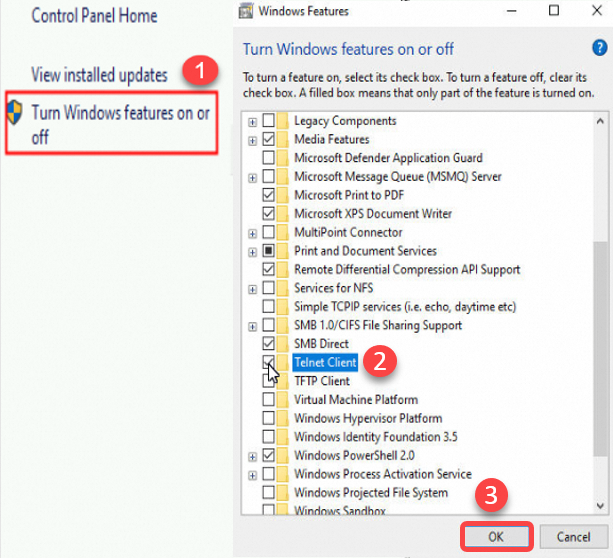Open View installed updates link
Screen dimensions: 613x558
point(99,75)
